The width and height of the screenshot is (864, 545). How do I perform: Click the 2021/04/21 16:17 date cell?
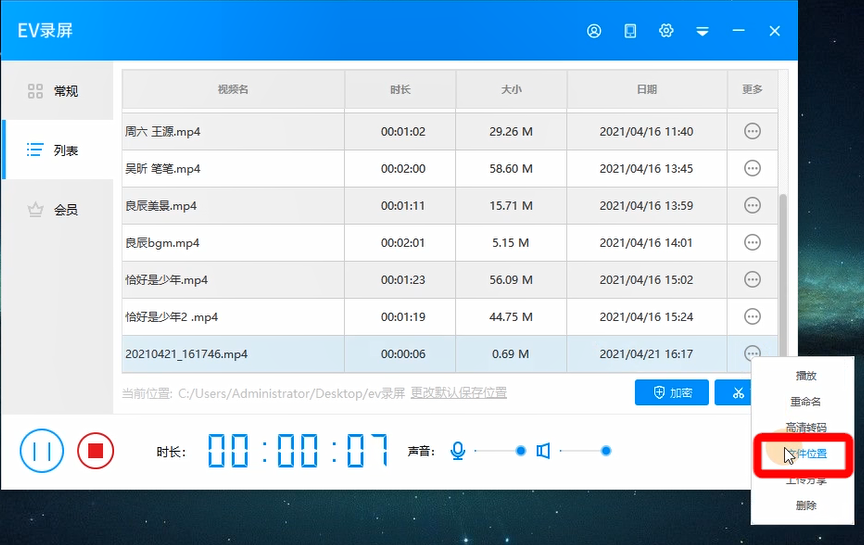(x=647, y=354)
